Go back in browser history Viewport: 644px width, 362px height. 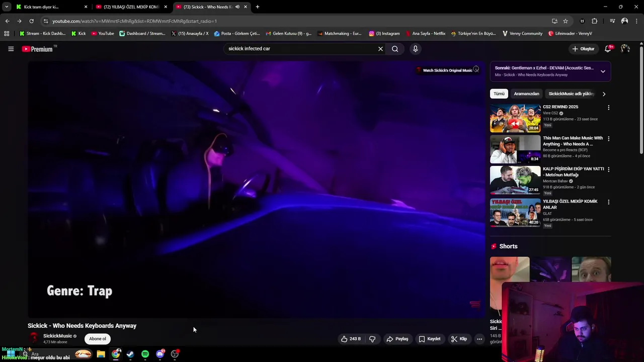[x=7, y=21]
